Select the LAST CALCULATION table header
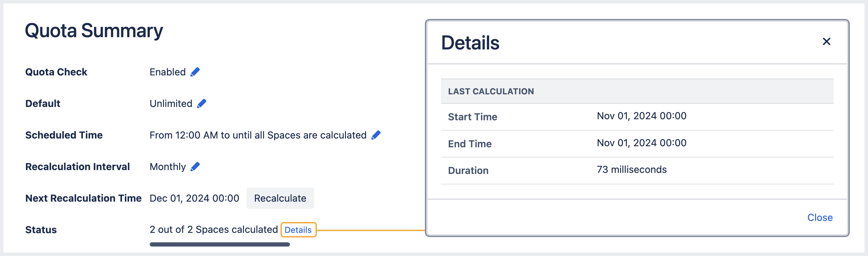The width and height of the screenshot is (868, 256). [x=491, y=91]
